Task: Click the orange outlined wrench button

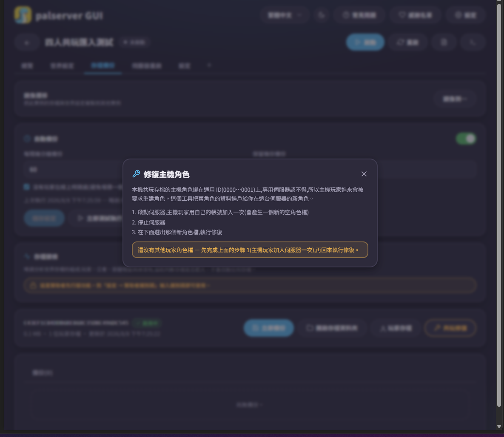Action: tap(450, 328)
